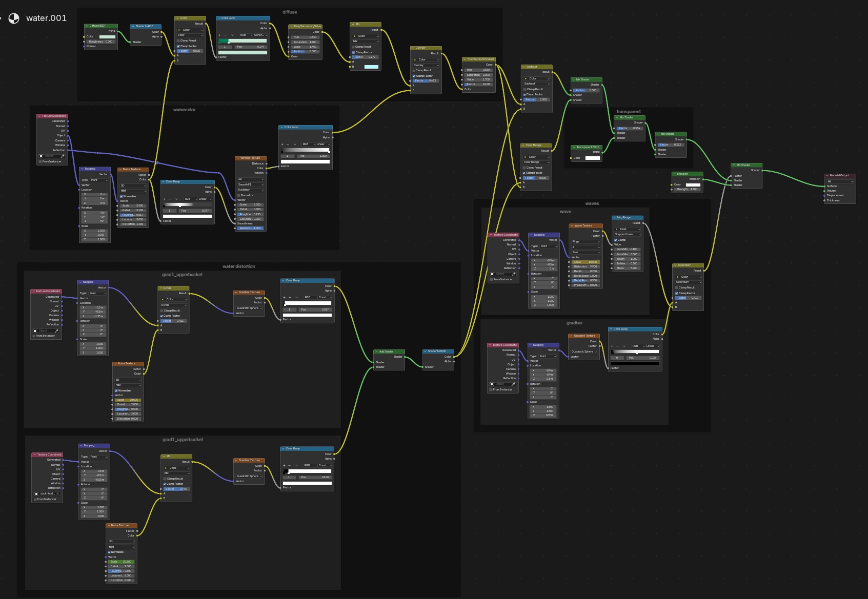Toggle Clamp checkbox in the Map Range node
The width and height of the screenshot is (868, 599).
(x=616, y=240)
